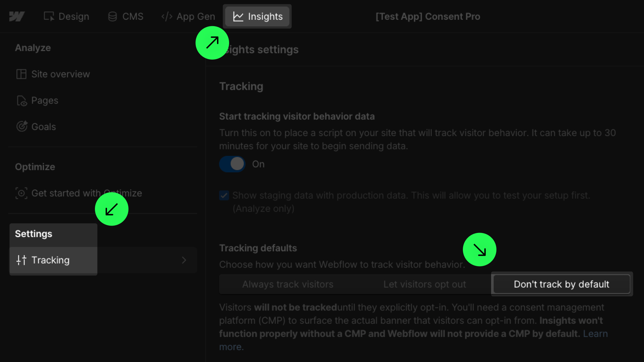Click the Webflow logo icon

(17, 16)
